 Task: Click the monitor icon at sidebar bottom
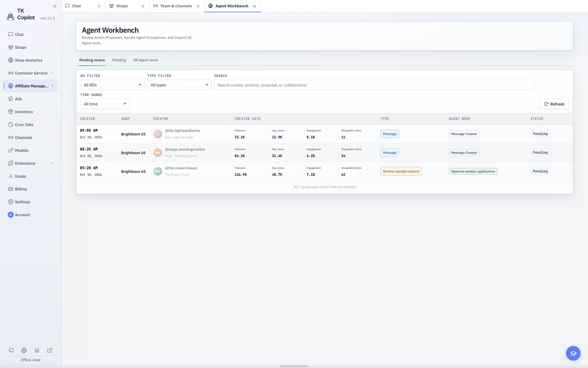click(11, 350)
